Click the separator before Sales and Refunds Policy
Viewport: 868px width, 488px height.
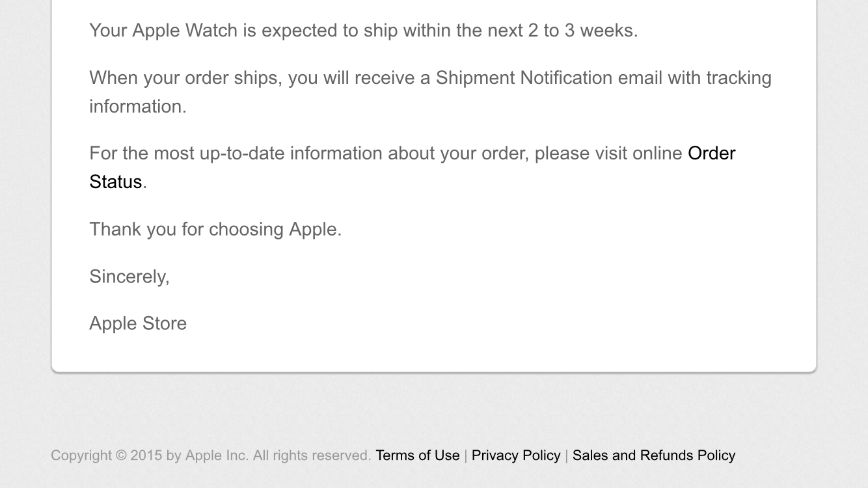(567, 455)
